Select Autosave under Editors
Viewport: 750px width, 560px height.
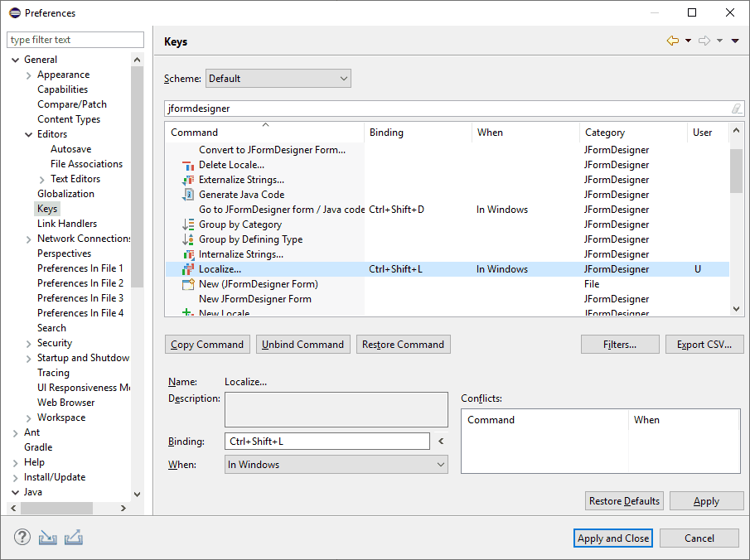[70, 149]
